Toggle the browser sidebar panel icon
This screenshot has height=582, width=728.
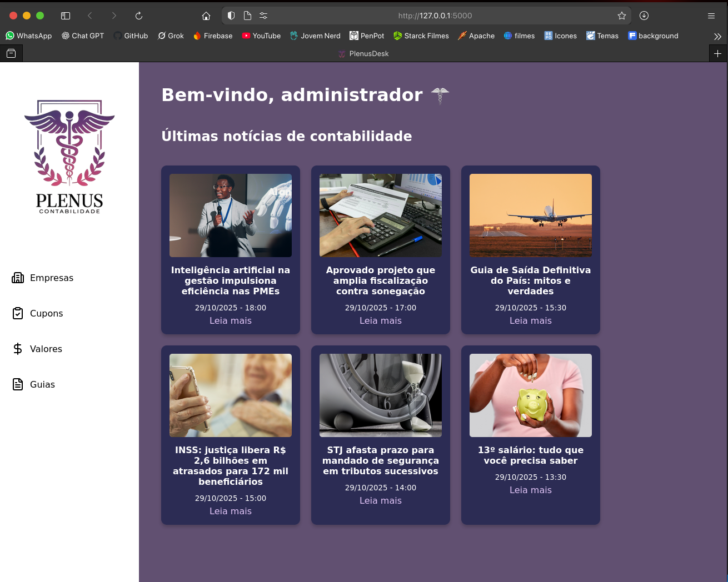pyautogui.click(x=66, y=16)
